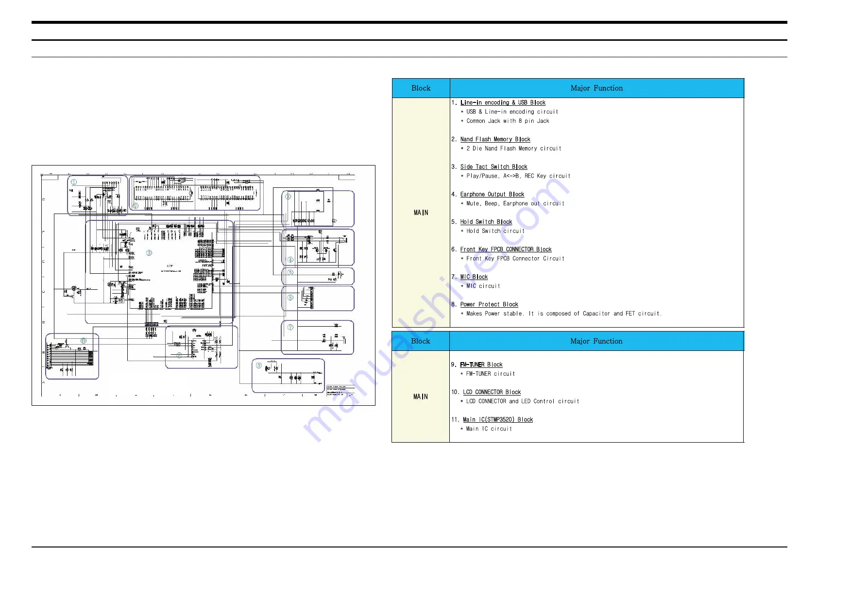Screen dimensions: 868x613
Task: Click the "MAIN" cell in the lower table
Action: (421, 397)
